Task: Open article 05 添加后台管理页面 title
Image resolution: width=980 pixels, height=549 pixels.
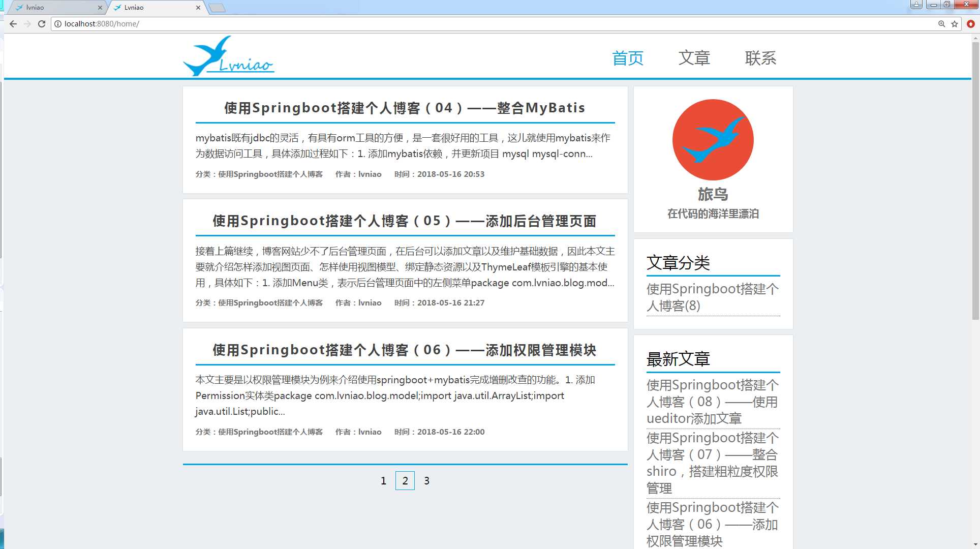Action: [x=405, y=221]
